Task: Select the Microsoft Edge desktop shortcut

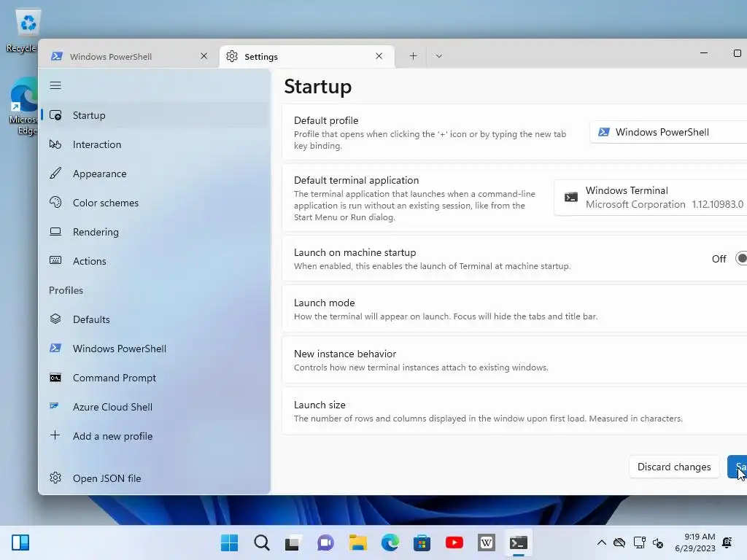Action: pos(23,106)
